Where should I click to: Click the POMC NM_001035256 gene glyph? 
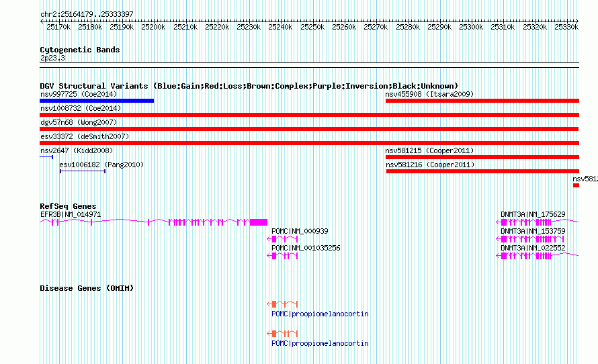pos(282,256)
